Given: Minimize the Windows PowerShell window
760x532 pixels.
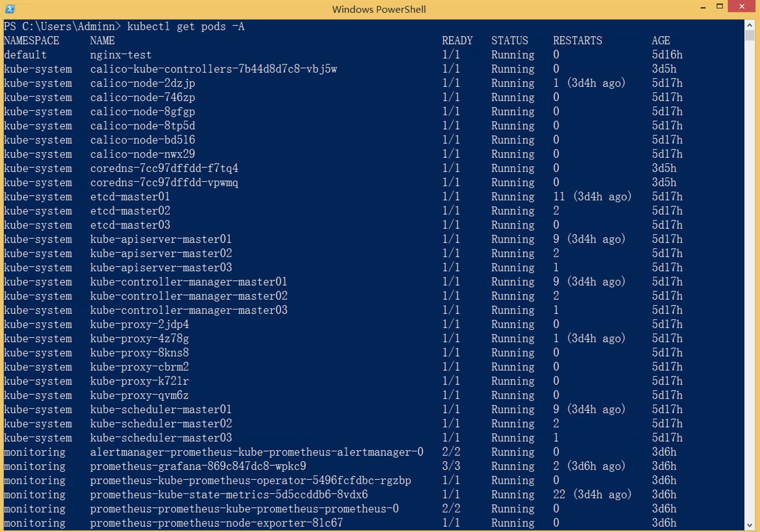Looking at the screenshot, I should point(703,7).
